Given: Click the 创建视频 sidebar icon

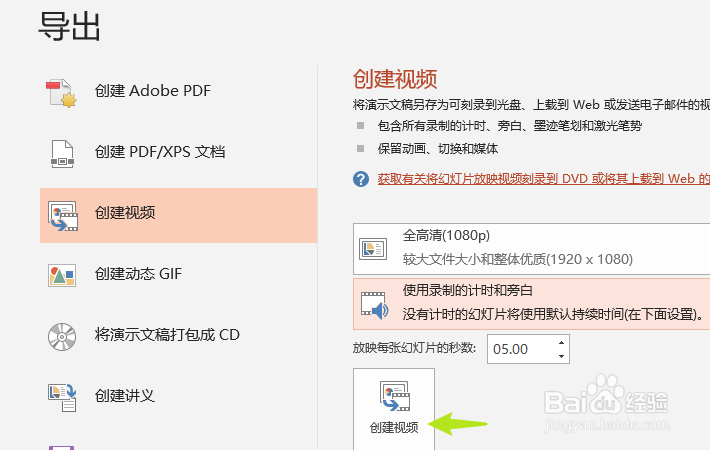Looking at the screenshot, I should [x=63, y=216].
